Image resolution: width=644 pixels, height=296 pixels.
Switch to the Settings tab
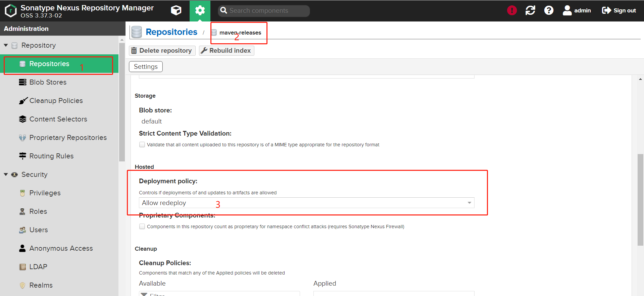146,66
